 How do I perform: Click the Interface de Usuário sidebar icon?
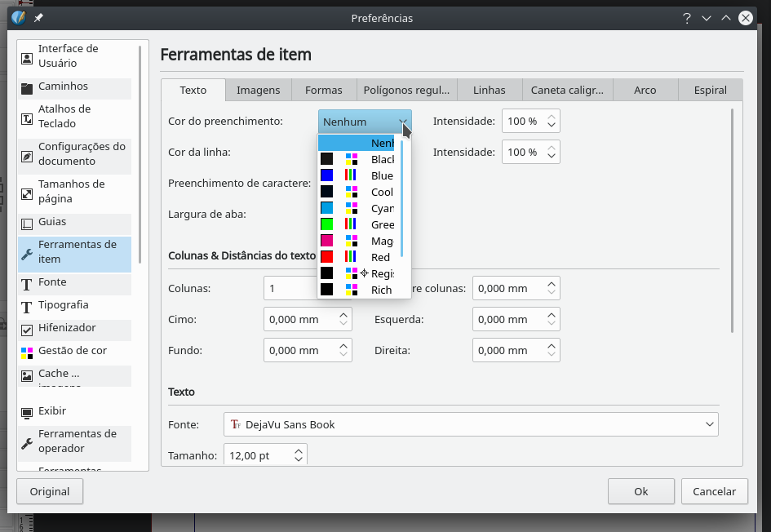click(27, 56)
